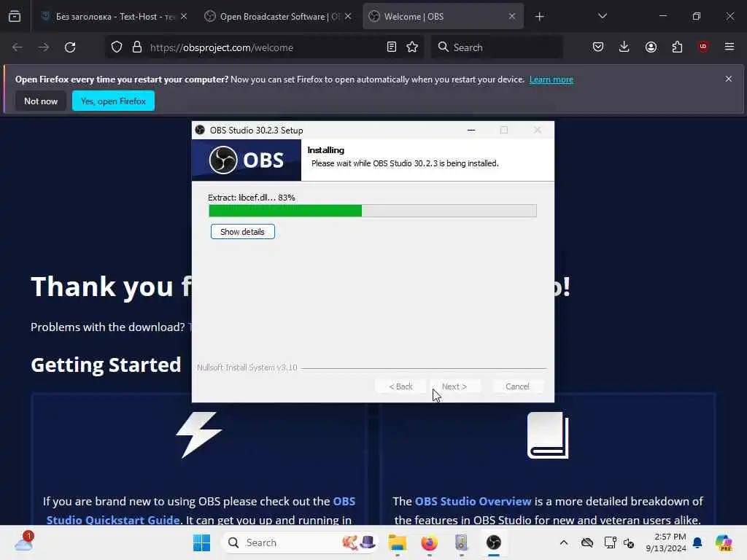Open the clock showing 2:57 PM
The width and height of the screenshot is (747, 560).
coord(666,542)
